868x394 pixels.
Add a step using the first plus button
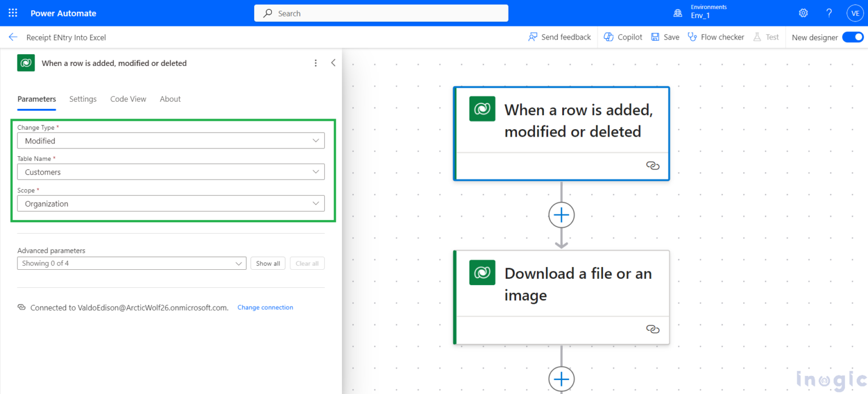(x=561, y=215)
